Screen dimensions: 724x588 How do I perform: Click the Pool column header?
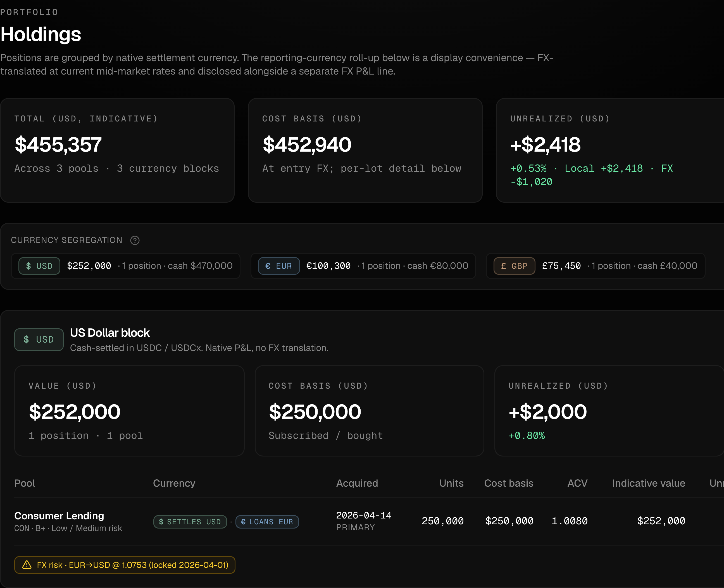coord(24,483)
